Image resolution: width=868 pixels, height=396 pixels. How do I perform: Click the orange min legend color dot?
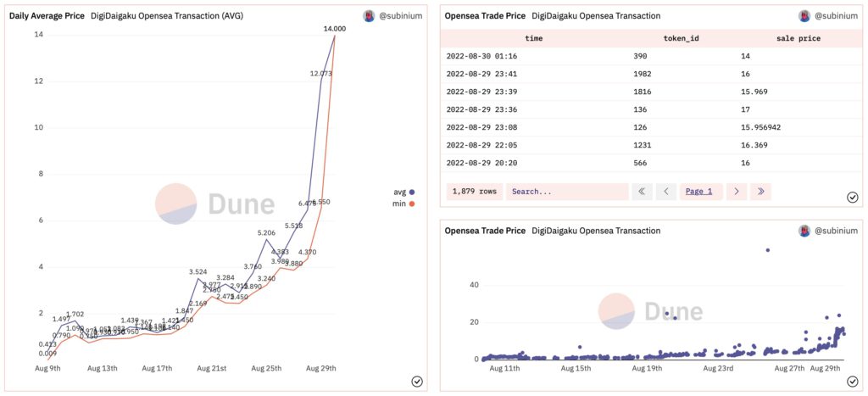point(412,204)
